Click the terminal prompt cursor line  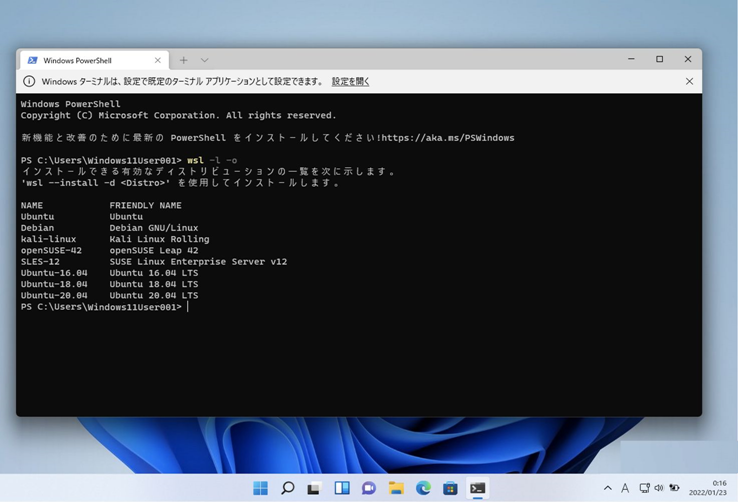104,307
